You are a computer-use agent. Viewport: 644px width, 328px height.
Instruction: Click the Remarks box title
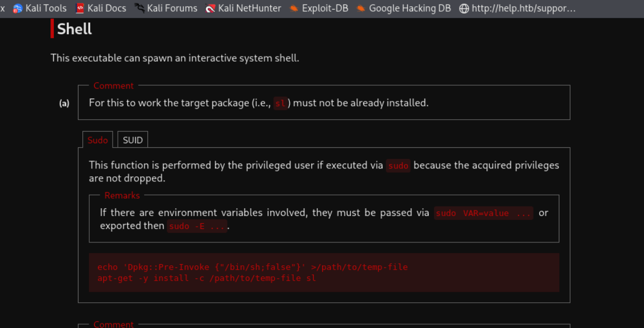[x=122, y=195]
